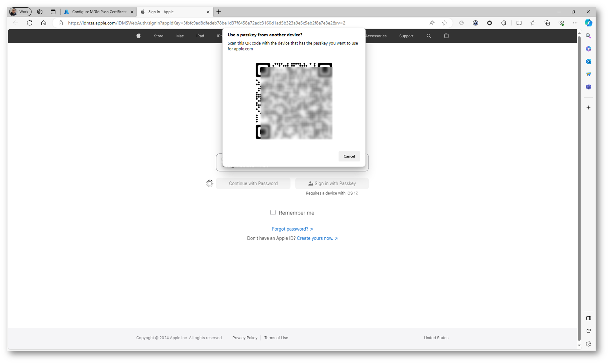Refresh the page with the reload icon
This screenshot has height=364, width=609.
(30, 23)
